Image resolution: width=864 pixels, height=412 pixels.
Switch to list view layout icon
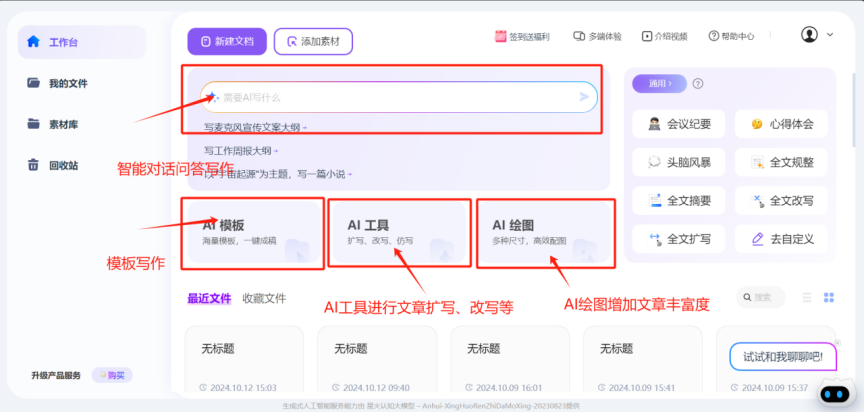(807, 298)
